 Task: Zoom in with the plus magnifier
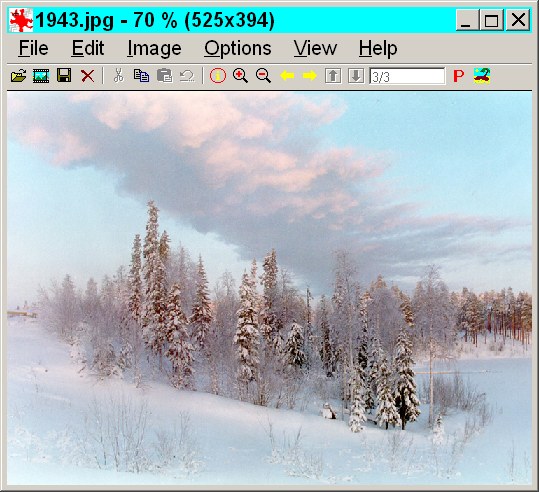(240, 76)
